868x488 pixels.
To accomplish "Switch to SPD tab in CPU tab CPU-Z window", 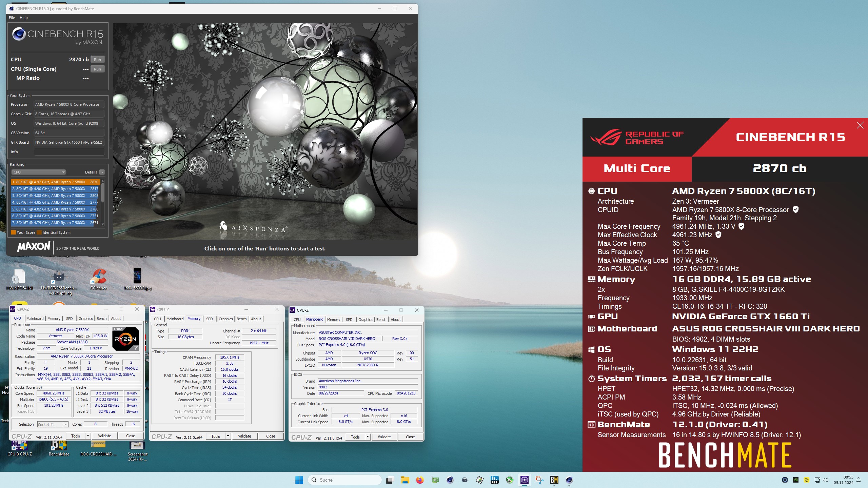I will tap(70, 319).
